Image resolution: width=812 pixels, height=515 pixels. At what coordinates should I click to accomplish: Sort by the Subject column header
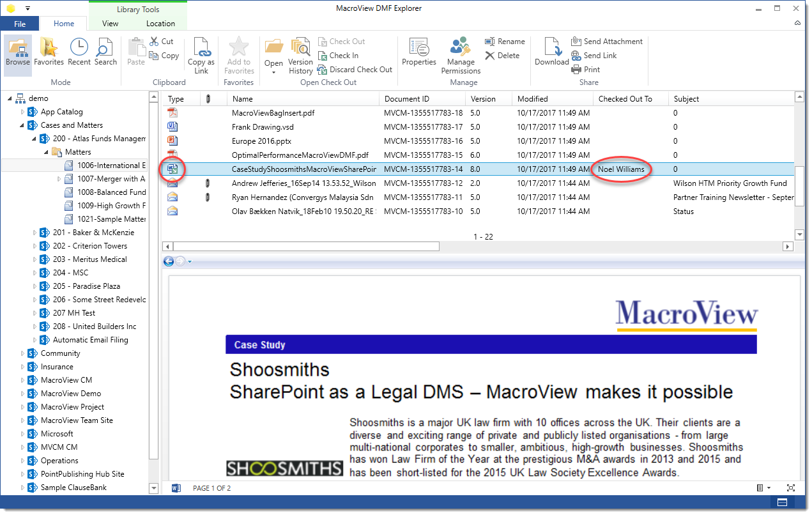731,99
